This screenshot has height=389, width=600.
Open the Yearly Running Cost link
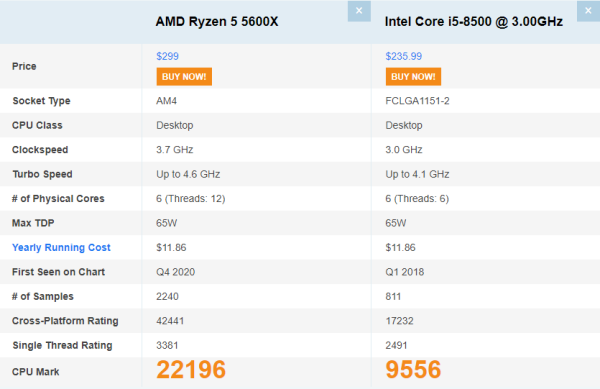(x=61, y=247)
